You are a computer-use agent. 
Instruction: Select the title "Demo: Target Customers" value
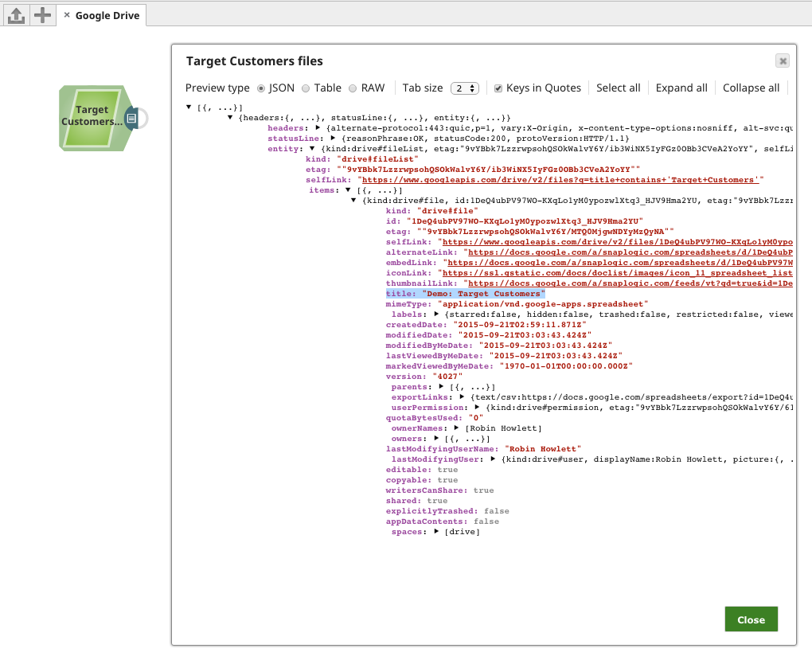484,294
